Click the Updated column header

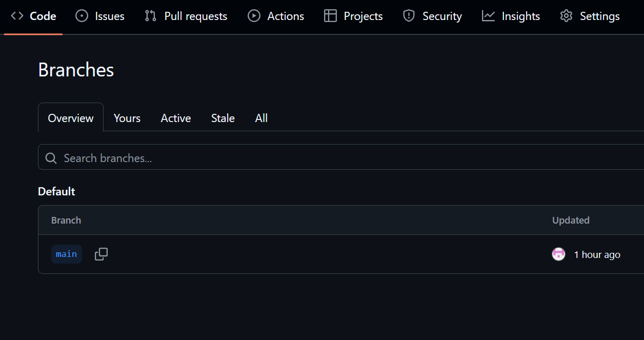(571, 221)
